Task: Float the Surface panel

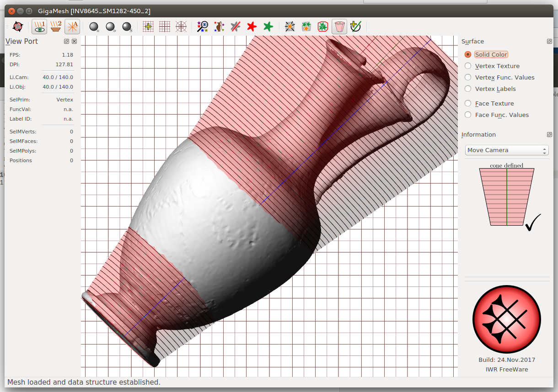Action: point(549,41)
